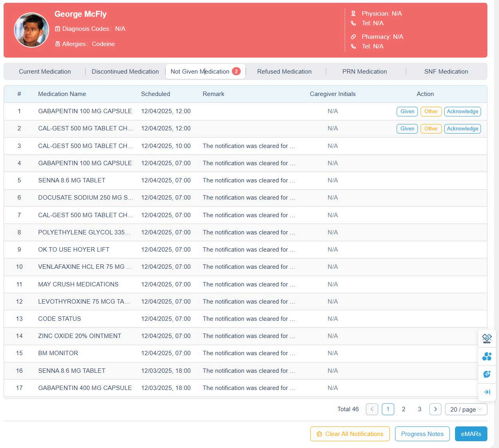
Task: Collapse the floating sidebar with arrow icon
Action: [x=487, y=392]
